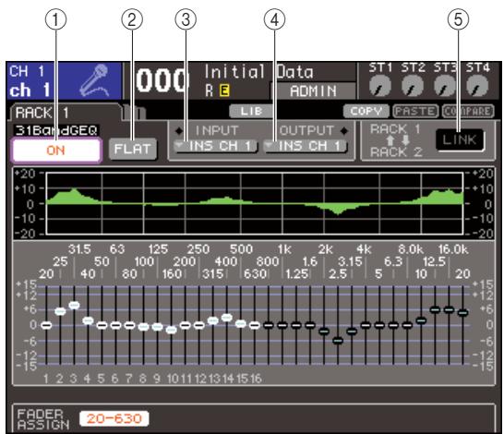Click the RACK 1 / RACK 2 link arrows

pos(398,140)
